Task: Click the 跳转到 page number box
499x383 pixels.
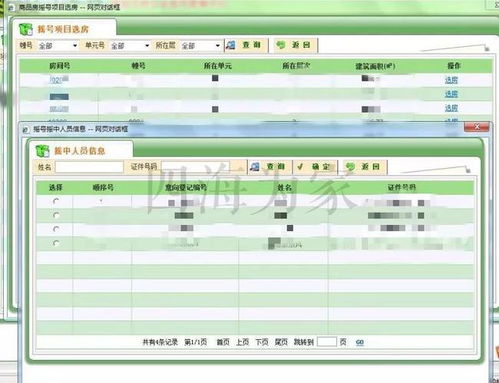Action: (327, 342)
